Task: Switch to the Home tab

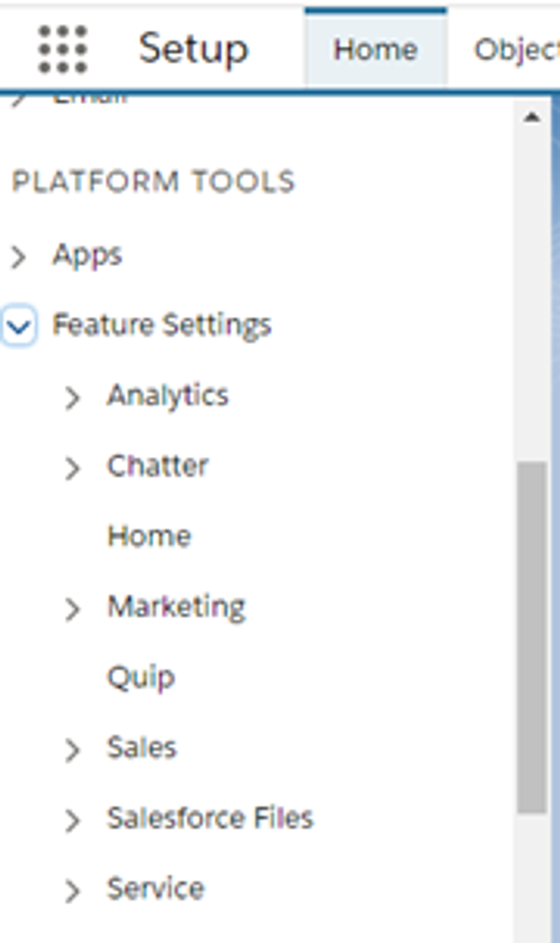Action: 375,49
